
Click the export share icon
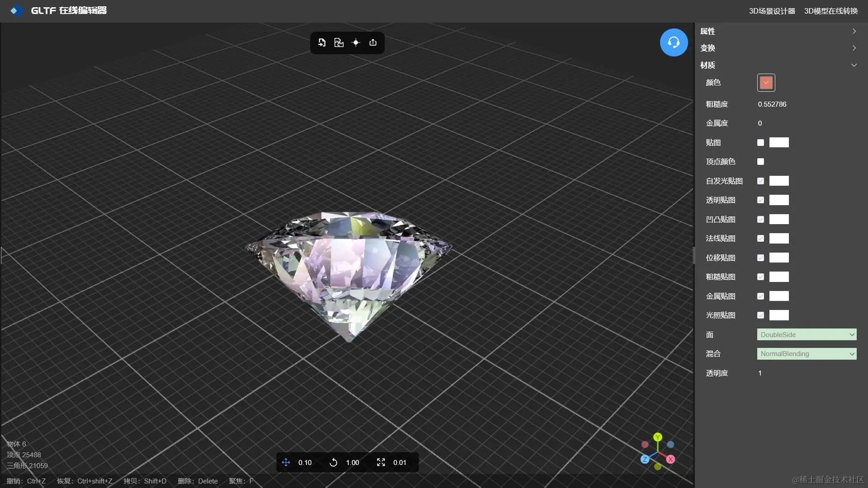pos(373,42)
